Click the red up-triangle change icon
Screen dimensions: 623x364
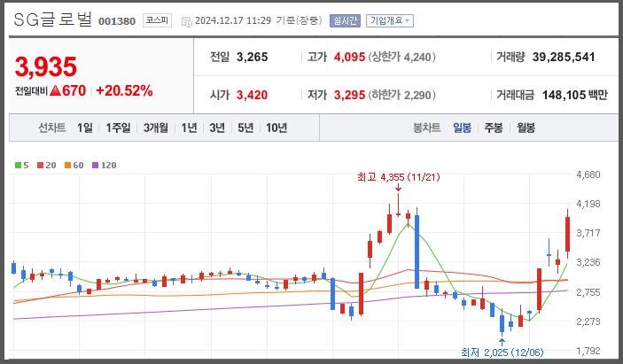(55, 90)
